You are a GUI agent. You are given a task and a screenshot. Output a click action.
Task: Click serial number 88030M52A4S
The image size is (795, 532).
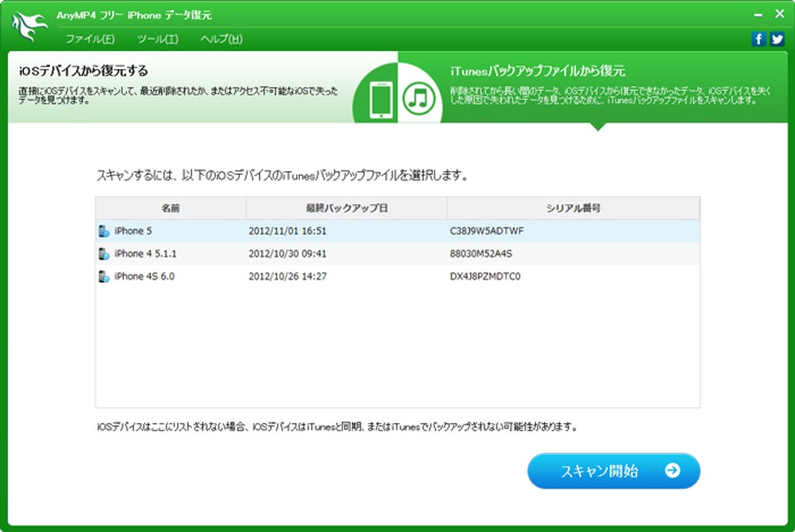coord(481,254)
